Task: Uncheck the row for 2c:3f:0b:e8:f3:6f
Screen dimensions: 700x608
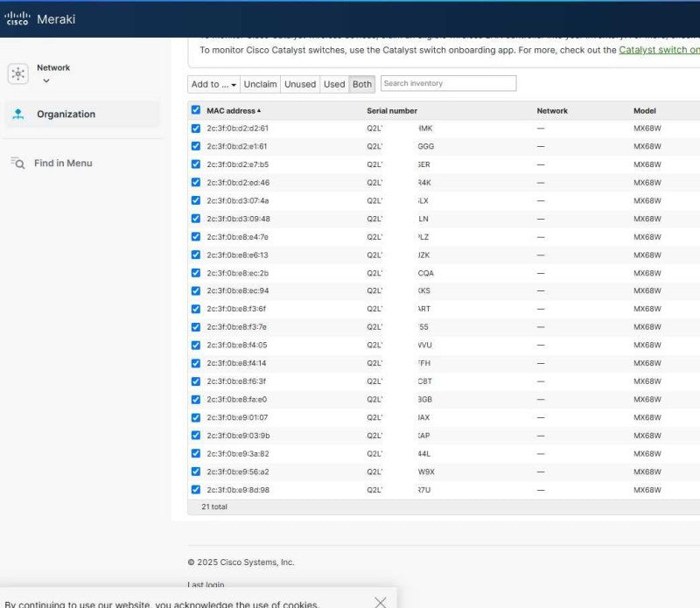Action: pyautogui.click(x=195, y=309)
